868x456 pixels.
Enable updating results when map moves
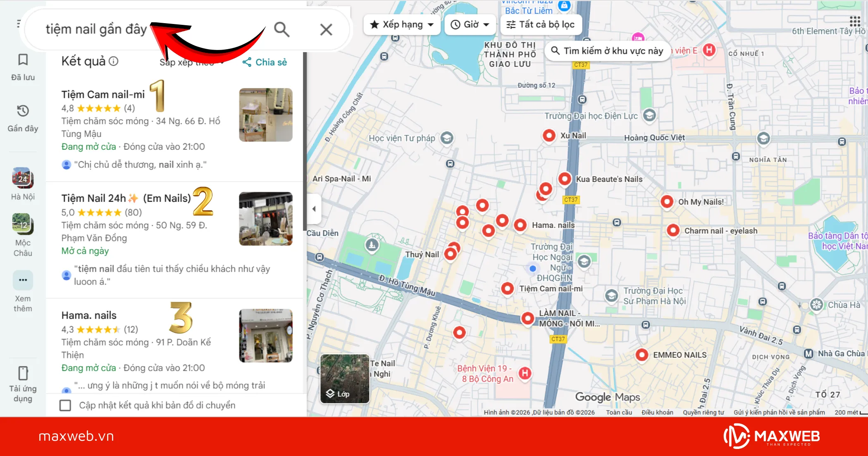coord(66,406)
